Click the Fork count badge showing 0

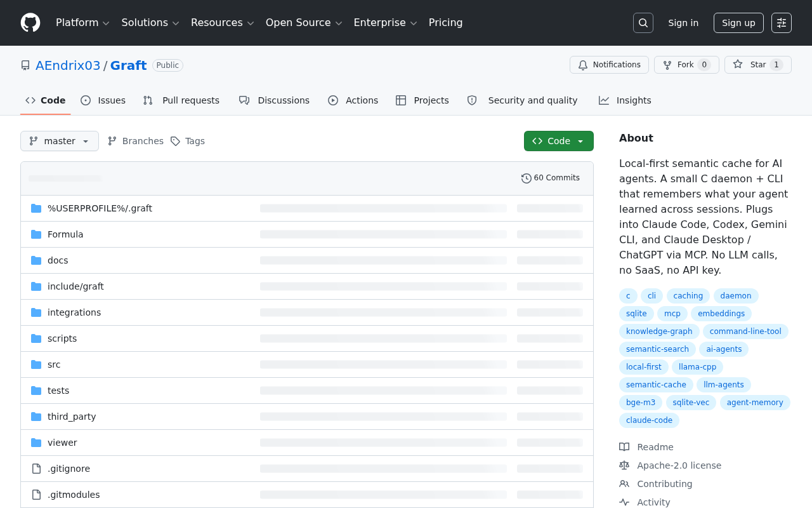(x=704, y=65)
